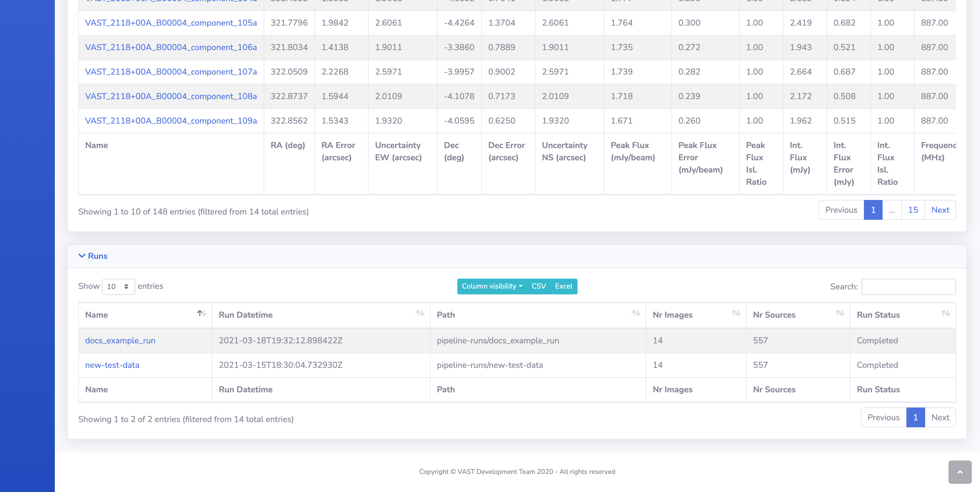Export Runs table to Excel

pyautogui.click(x=563, y=286)
